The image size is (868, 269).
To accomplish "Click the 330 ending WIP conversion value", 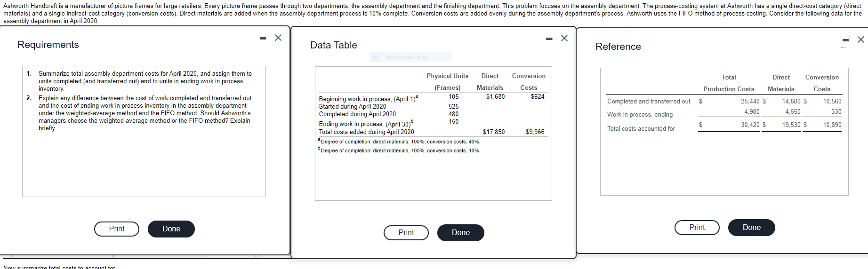I will [836, 111].
